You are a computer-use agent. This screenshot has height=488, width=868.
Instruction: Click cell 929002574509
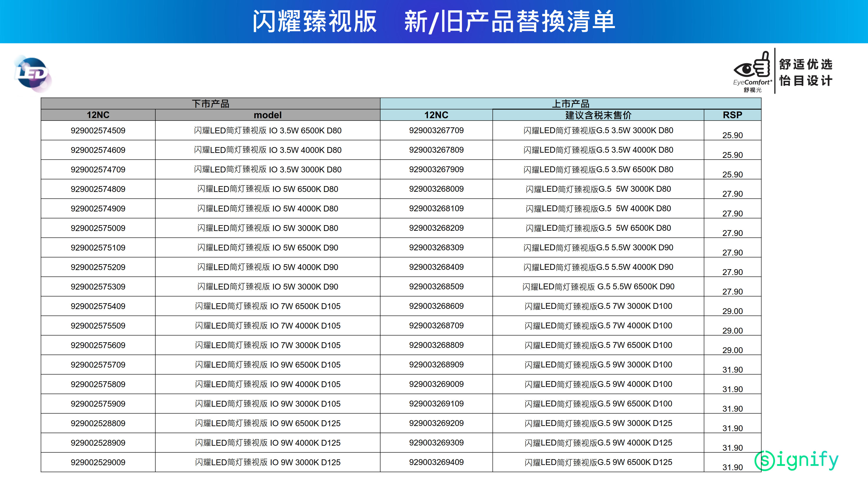(x=98, y=131)
